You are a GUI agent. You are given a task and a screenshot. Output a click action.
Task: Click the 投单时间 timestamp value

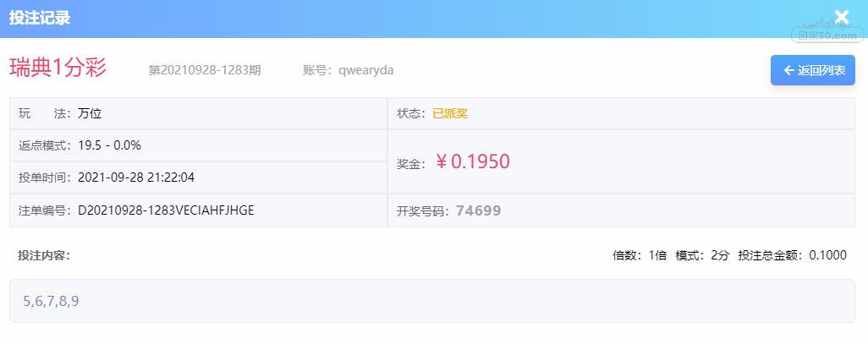click(x=136, y=177)
